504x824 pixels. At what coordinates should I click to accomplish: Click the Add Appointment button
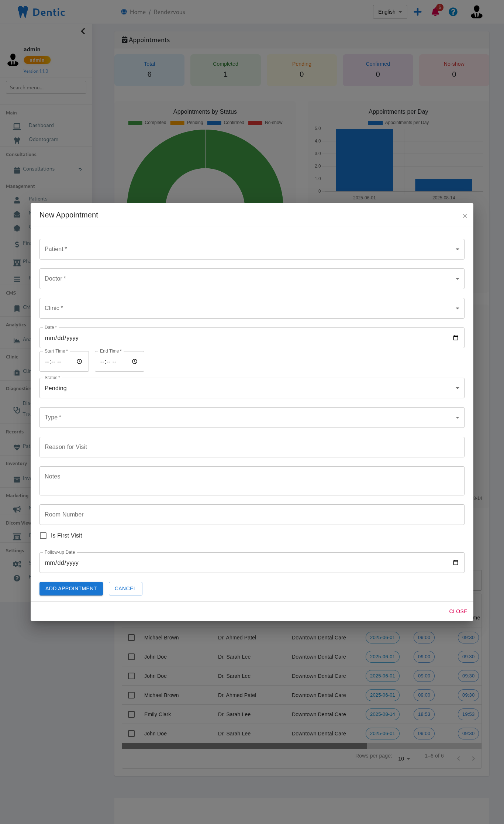[x=71, y=588]
